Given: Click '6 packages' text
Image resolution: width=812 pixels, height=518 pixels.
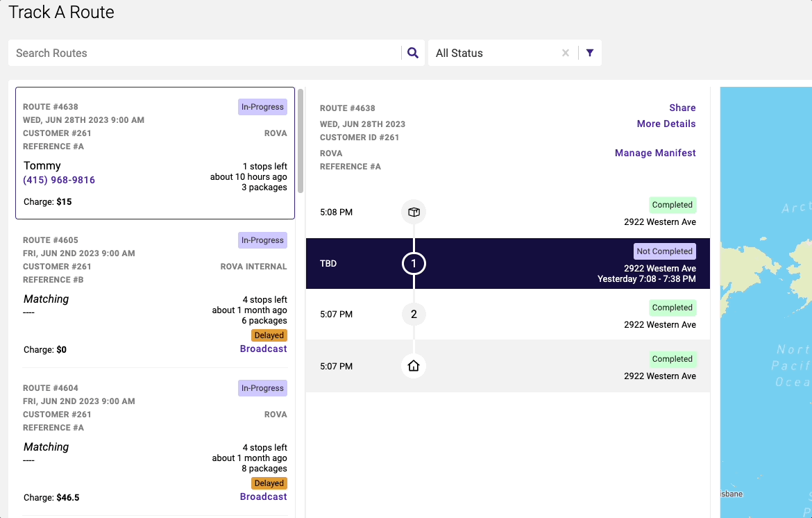Looking at the screenshot, I should click(x=264, y=320).
